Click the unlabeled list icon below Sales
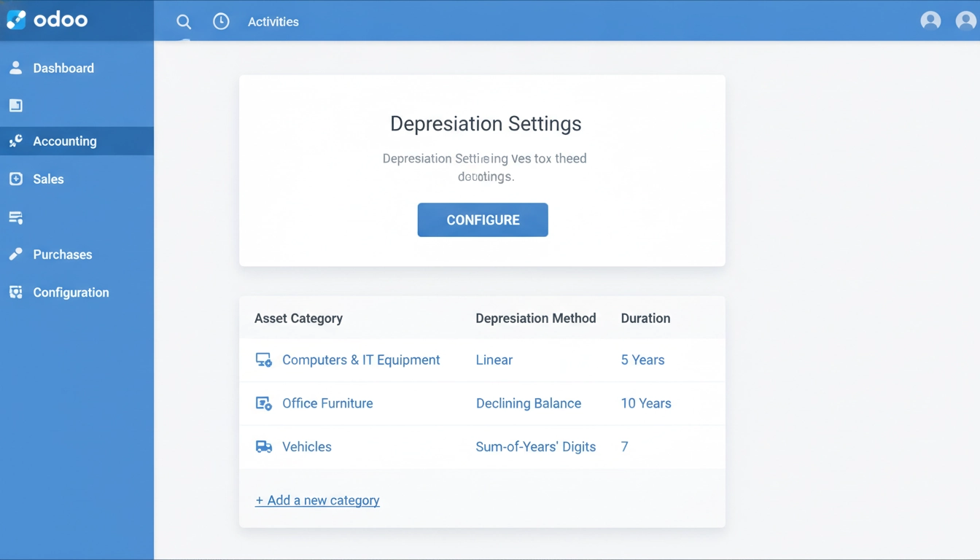This screenshot has height=560, width=980. pyautogui.click(x=15, y=217)
